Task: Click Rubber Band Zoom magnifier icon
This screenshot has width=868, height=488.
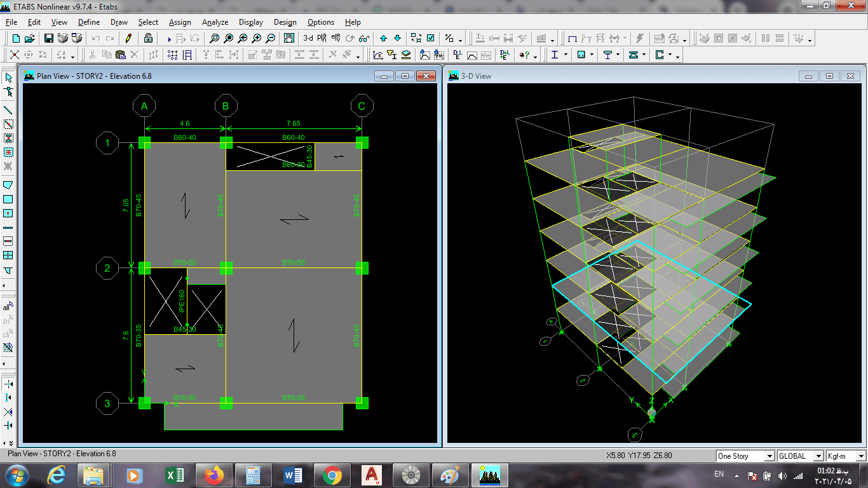Action: click(x=215, y=38)
